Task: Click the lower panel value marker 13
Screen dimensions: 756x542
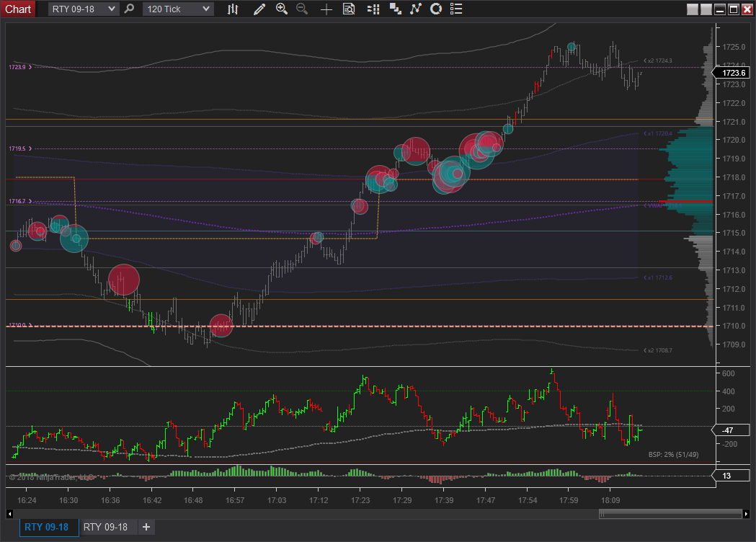Action: pos(731,476)
